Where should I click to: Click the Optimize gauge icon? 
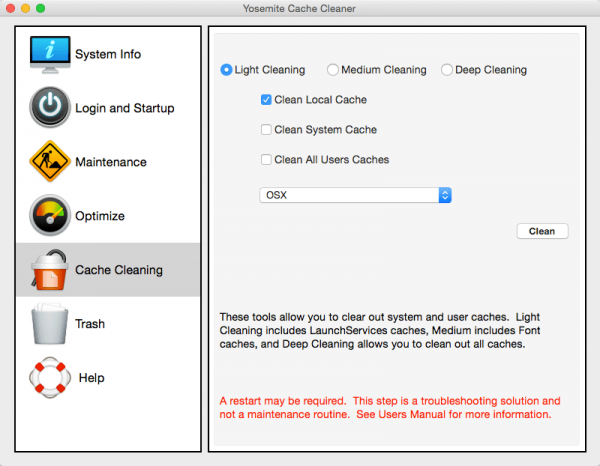50,215
